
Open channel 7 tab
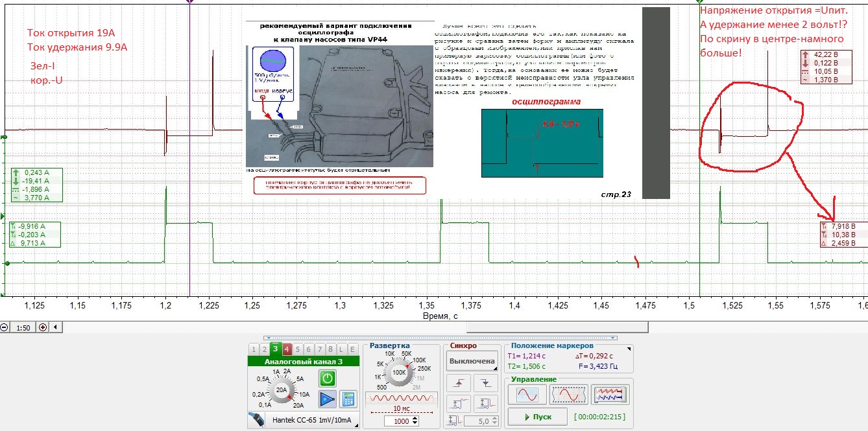tap(320, 349)
